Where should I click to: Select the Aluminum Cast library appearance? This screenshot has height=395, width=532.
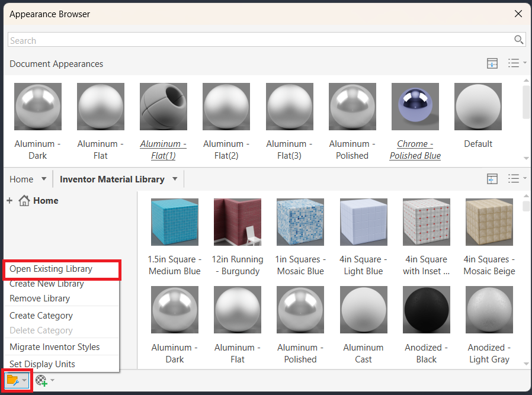coord(363,325)
